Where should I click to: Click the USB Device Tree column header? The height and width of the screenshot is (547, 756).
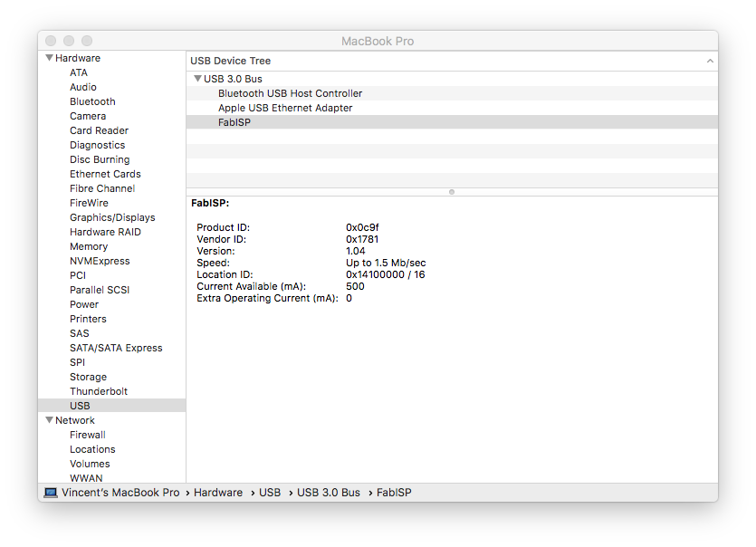click(x=452, y=61)
